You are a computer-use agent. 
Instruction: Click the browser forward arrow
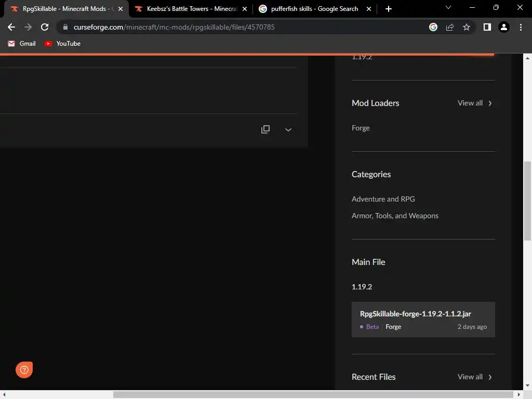click(x=28, y=27)
